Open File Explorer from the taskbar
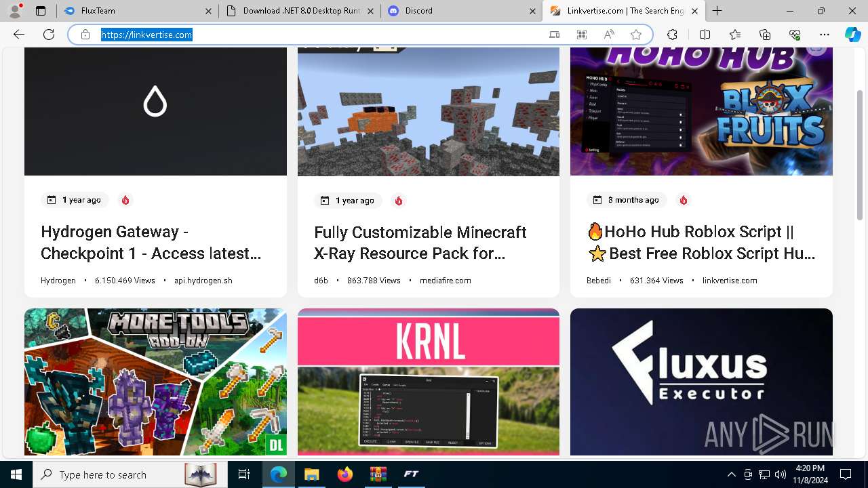The width and height of the screenshot is (868, 488). coord(311,474)
